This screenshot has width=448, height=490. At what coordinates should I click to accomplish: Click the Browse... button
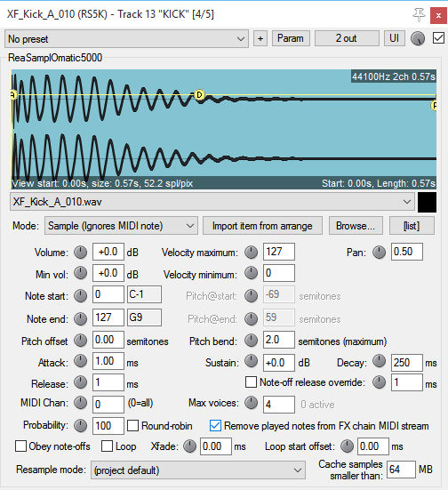356,226
